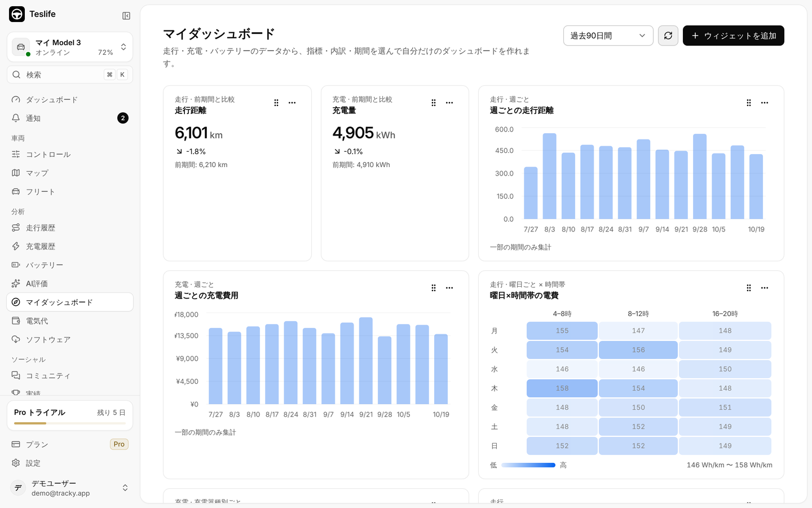Open options menu for 充電量 widget
Viewport: 812px width, 508px height.
click(449, 103)
